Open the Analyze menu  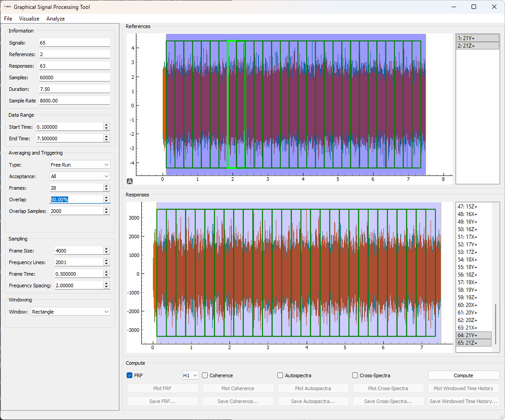55,19
